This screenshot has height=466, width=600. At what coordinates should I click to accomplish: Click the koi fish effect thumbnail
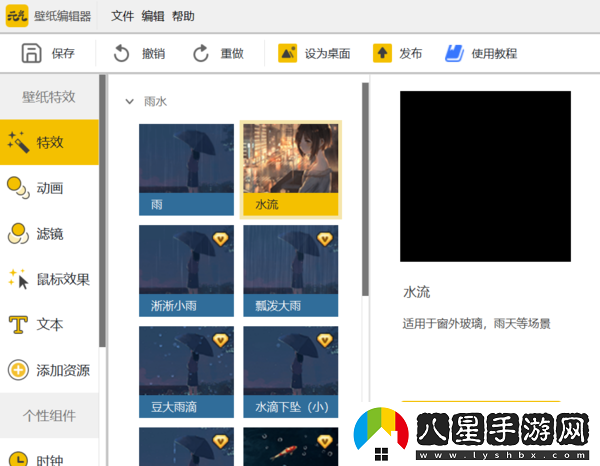(291, 446)
